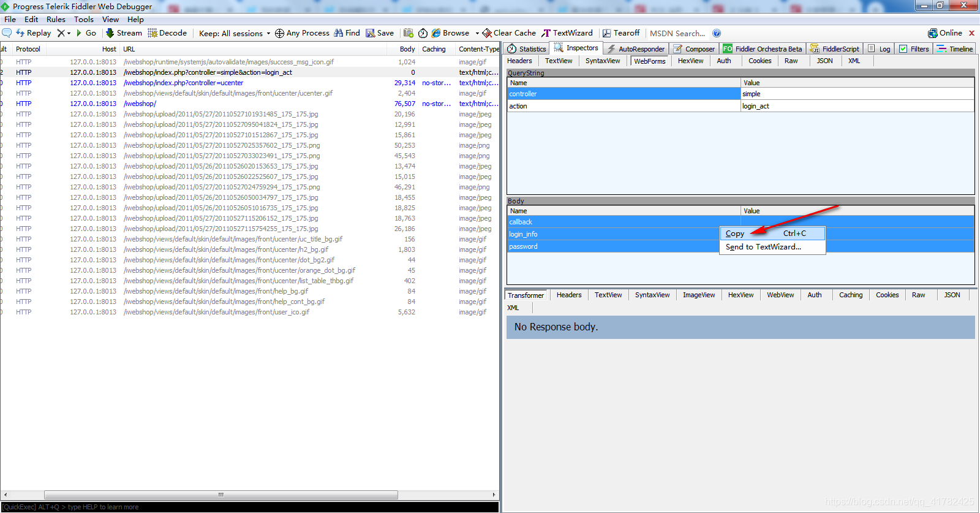
Task: Sort sessions by Protocol column header
Action: (x=28, y=49)
